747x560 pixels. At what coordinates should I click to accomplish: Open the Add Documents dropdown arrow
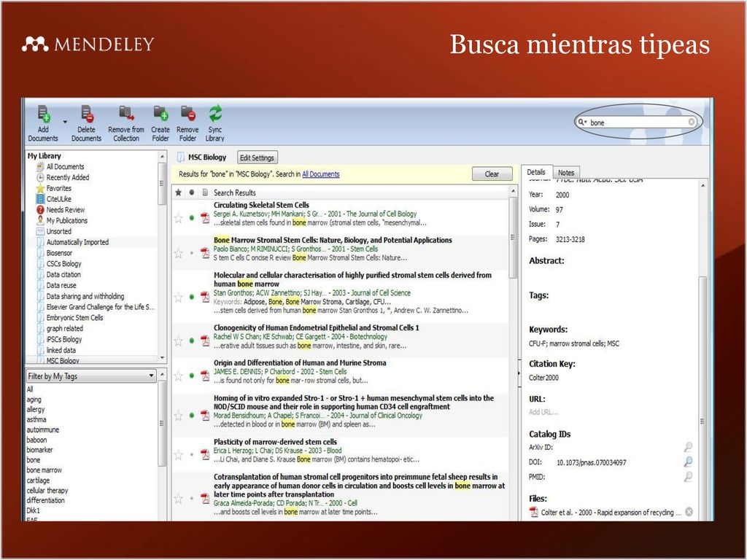click(65, 122)
